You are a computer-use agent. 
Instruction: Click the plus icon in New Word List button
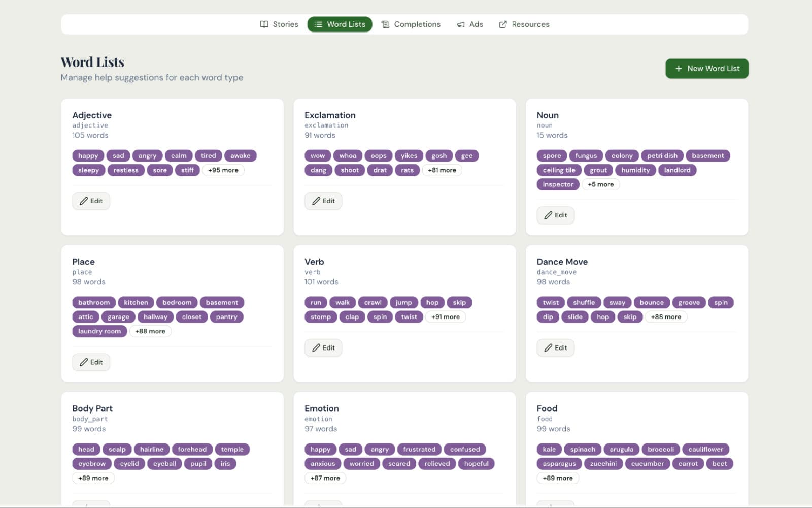[678, 68]
